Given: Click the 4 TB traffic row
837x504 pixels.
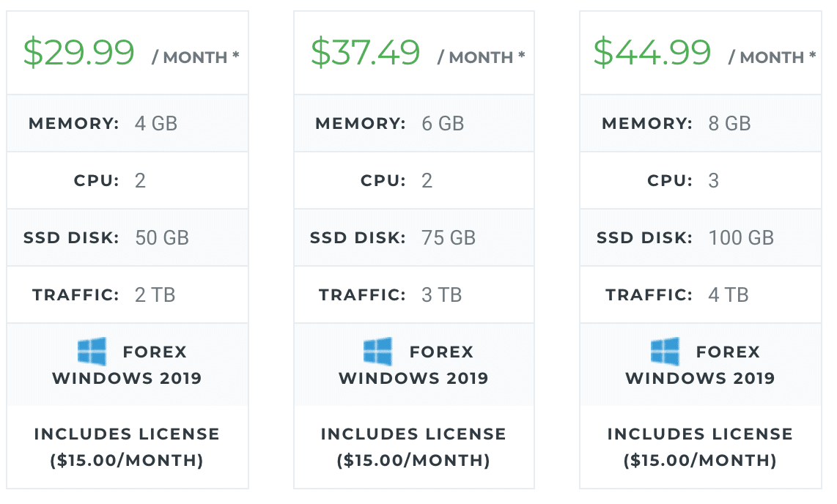Looking at the screenshot, I should click(701, 294).
